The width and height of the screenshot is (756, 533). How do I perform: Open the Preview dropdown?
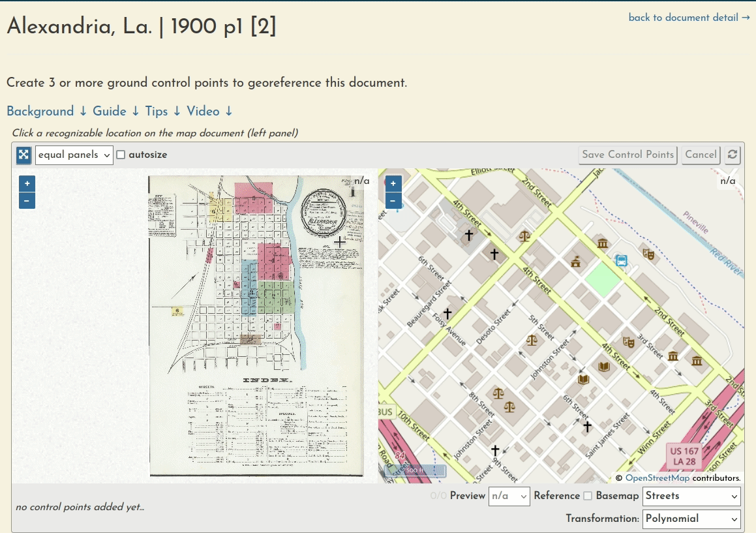click(x=509, y=496)
